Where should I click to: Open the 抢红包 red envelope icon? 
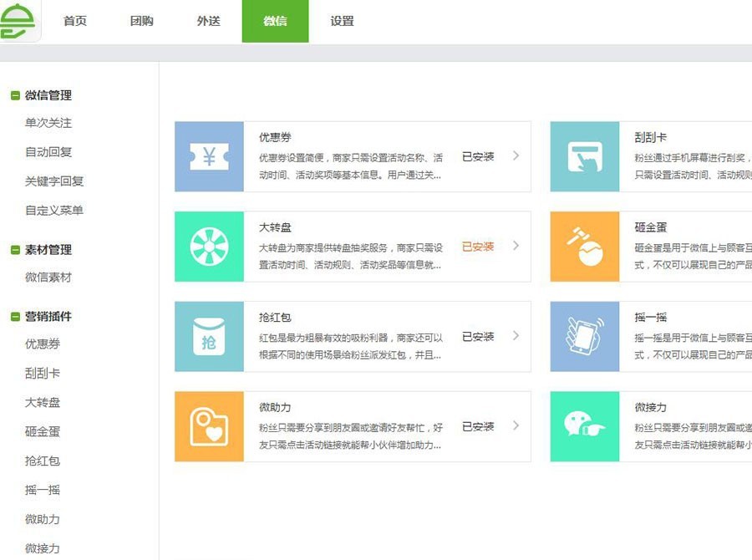[x=209, y=336]
